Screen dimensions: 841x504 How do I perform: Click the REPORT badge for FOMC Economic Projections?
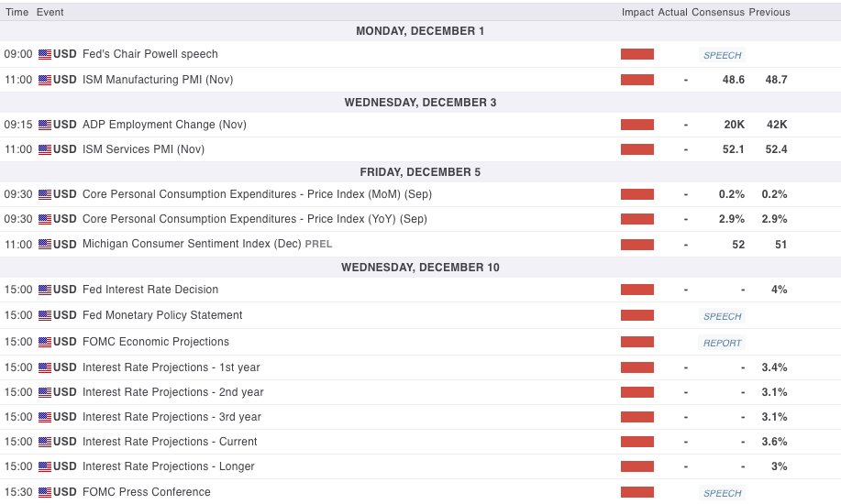pos(722,343)
